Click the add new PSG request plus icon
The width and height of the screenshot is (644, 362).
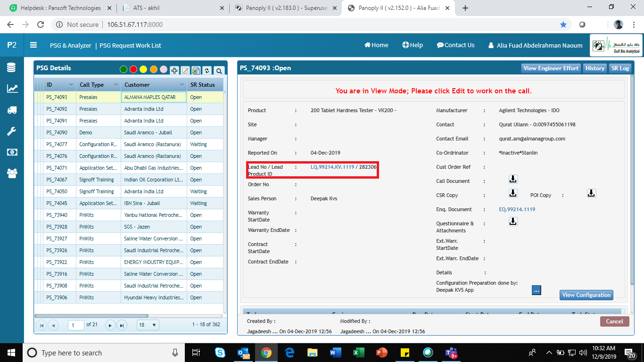[x=174, y=70]
